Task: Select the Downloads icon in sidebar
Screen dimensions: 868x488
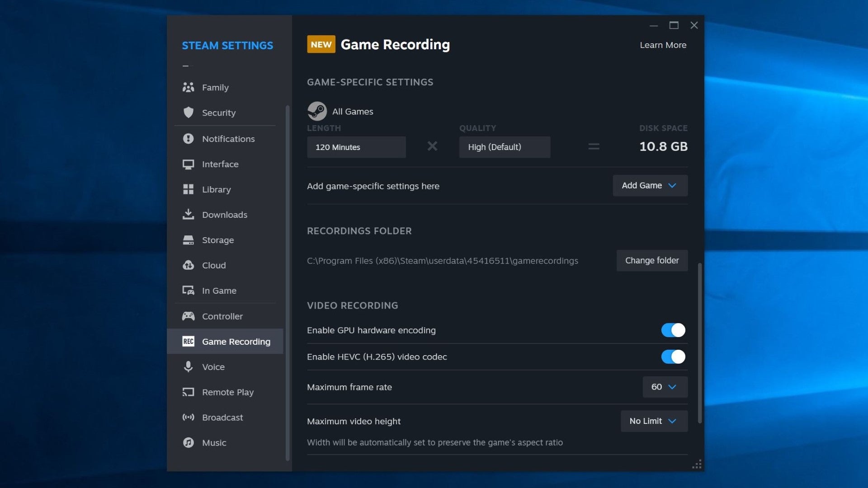Action: [x=189, y=215]
